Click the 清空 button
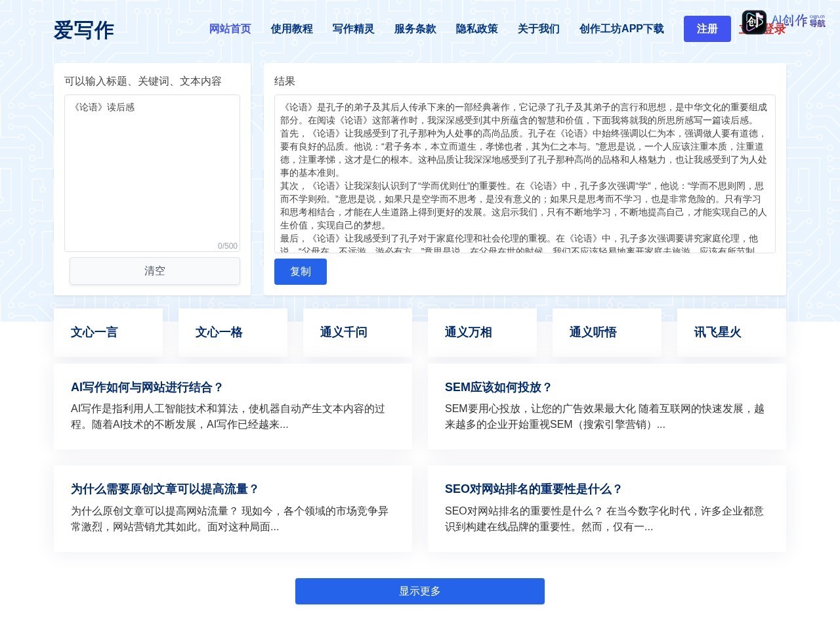The image size is (840, 630). (155, 271)
